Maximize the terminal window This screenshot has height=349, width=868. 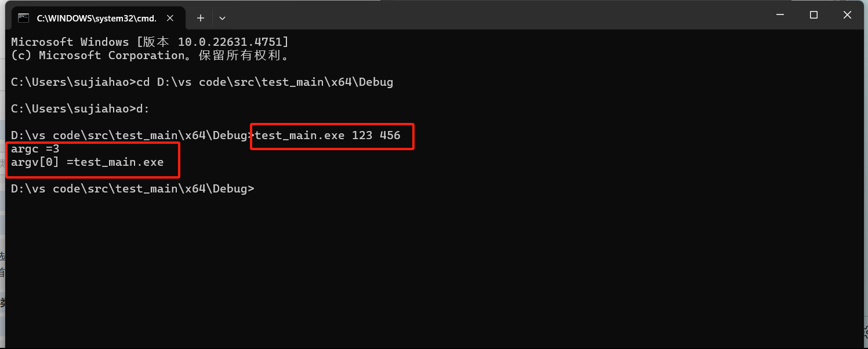(813, 15)
